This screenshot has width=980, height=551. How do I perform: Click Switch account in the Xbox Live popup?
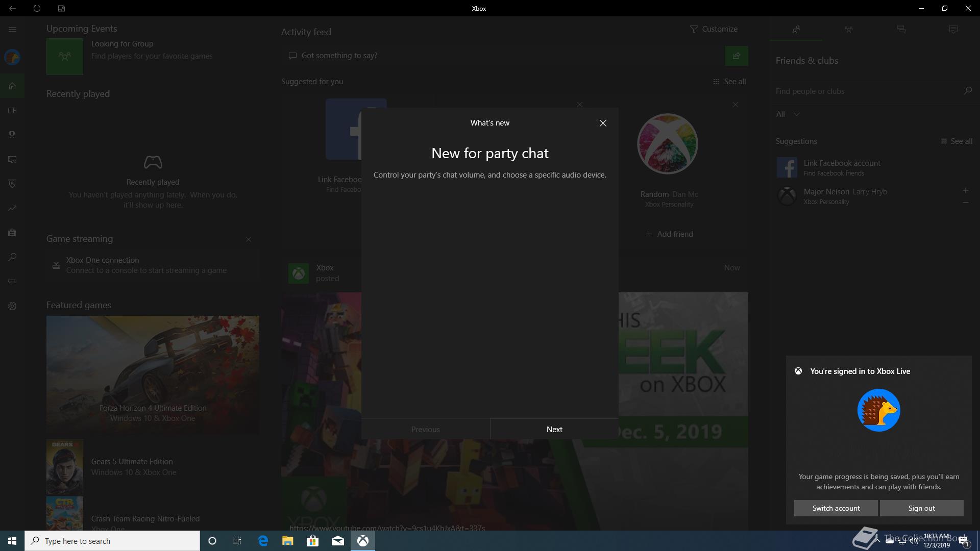pyautogui.click(x=836, y=508)
